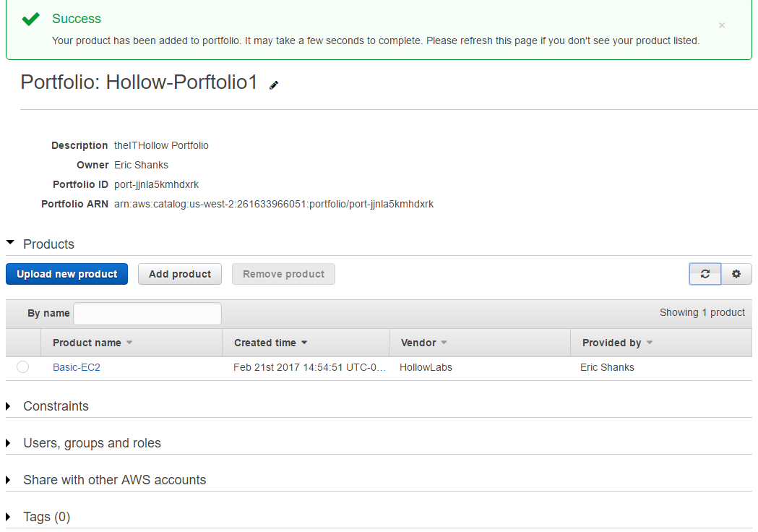Viewport: 758px width, 532px height.
Task: Click the By name filter field
Action: point(147,313)
